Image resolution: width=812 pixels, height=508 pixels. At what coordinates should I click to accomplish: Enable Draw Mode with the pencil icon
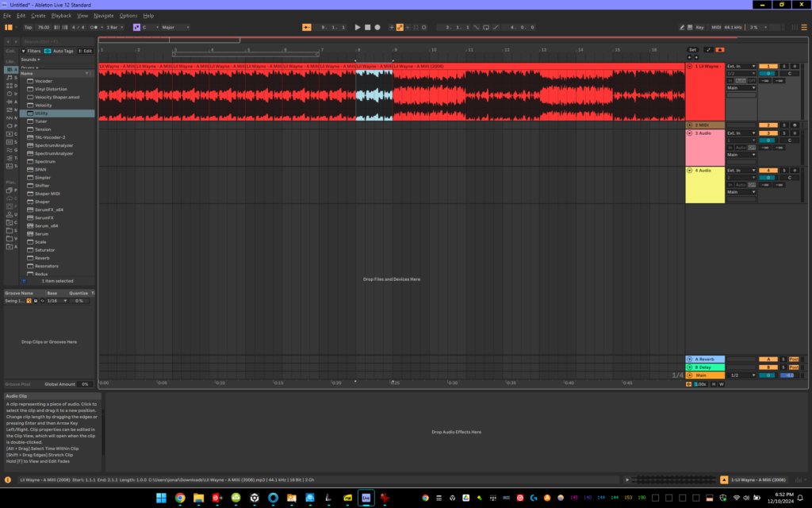(682, 26)
